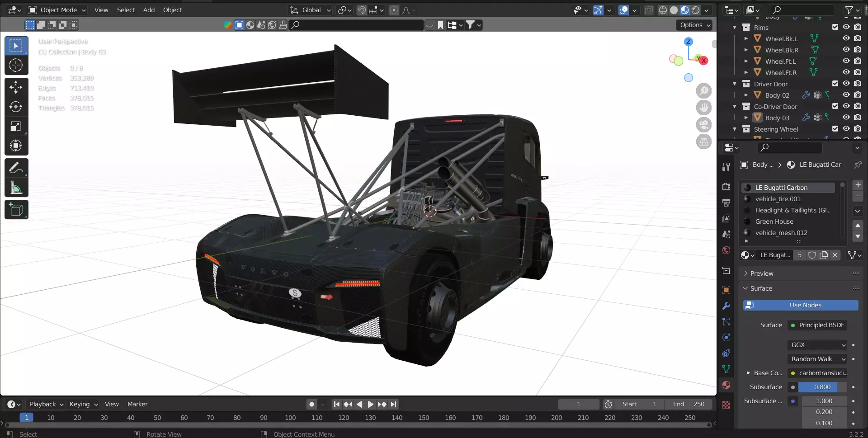Open the Object Data mesh tab
This screenshot has width=868, height=438.
(x=726, y=369)
